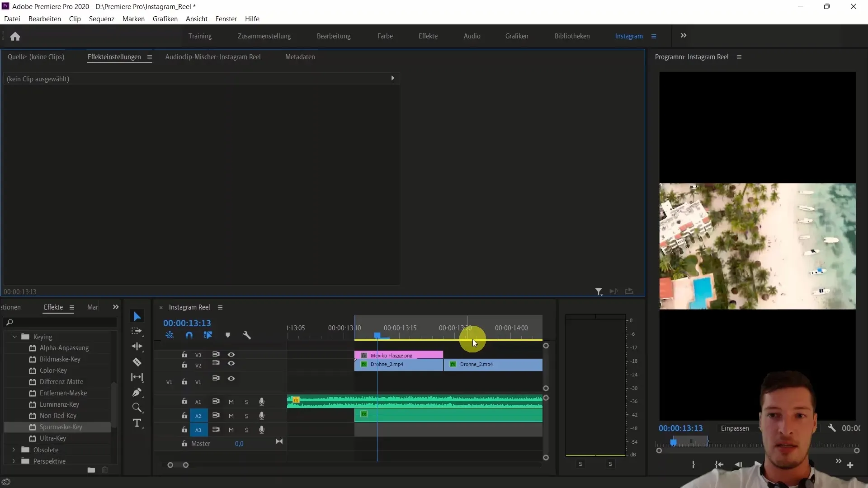Image resolution: width=868 pixels, height=488 pixels.
Task: Click timeline timecode 00:00:13:13
Action: pos(187,323)
